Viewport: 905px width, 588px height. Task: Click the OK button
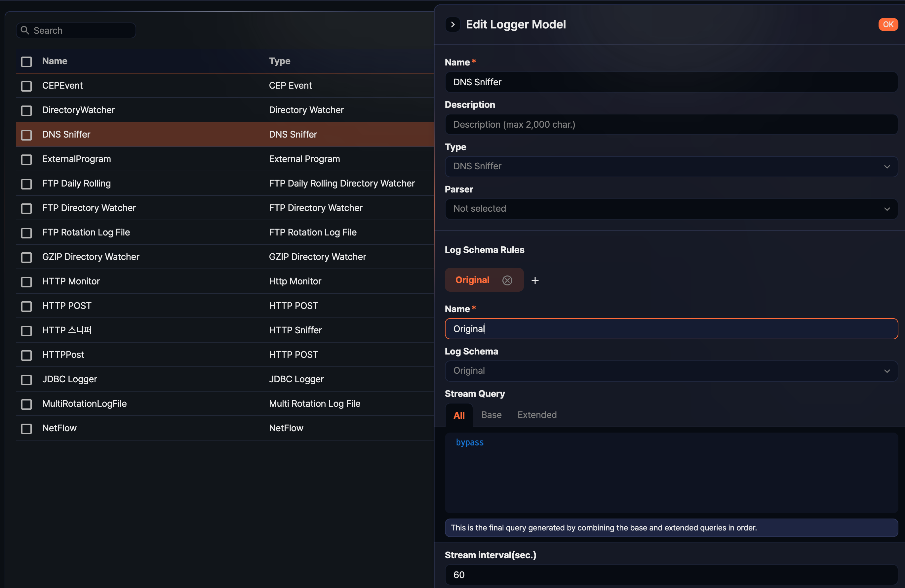tap(888, 24)
